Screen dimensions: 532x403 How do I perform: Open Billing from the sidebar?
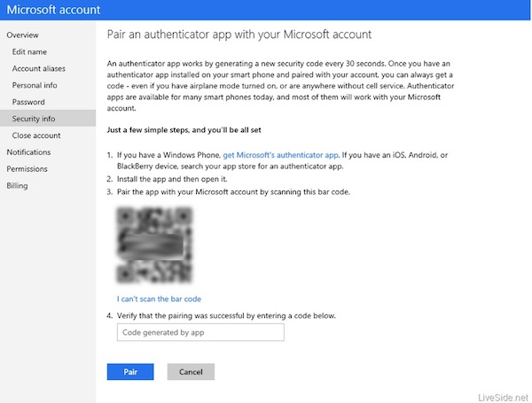coord(17,185)
